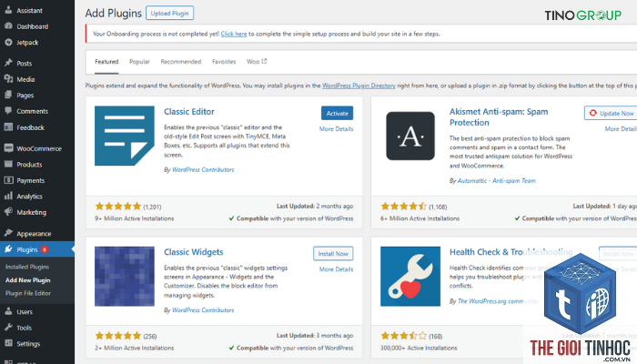The height and width of the screenshot is (364, 637).
Task: Click the Dashboard gauge icon
Action: (8, 26)
